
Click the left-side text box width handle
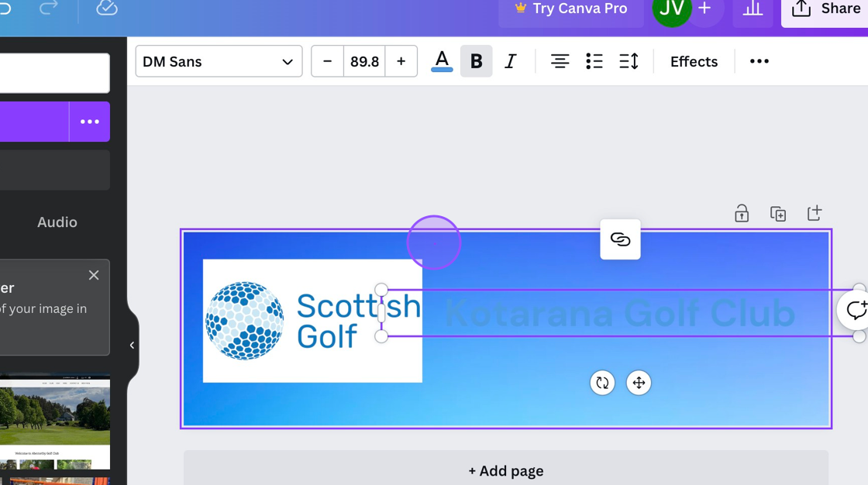click(381, 313)
